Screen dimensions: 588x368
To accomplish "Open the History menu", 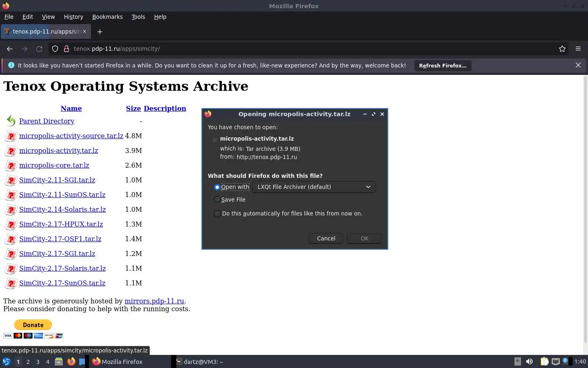I will tap(73, 17).
